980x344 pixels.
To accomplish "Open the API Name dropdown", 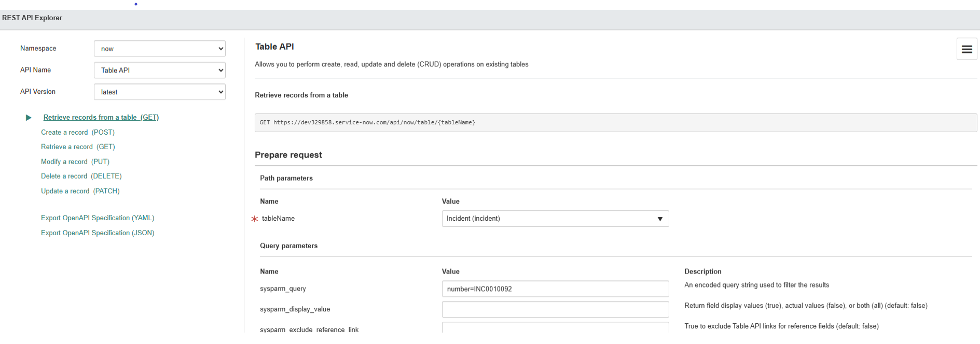I will tap(159, 70).
